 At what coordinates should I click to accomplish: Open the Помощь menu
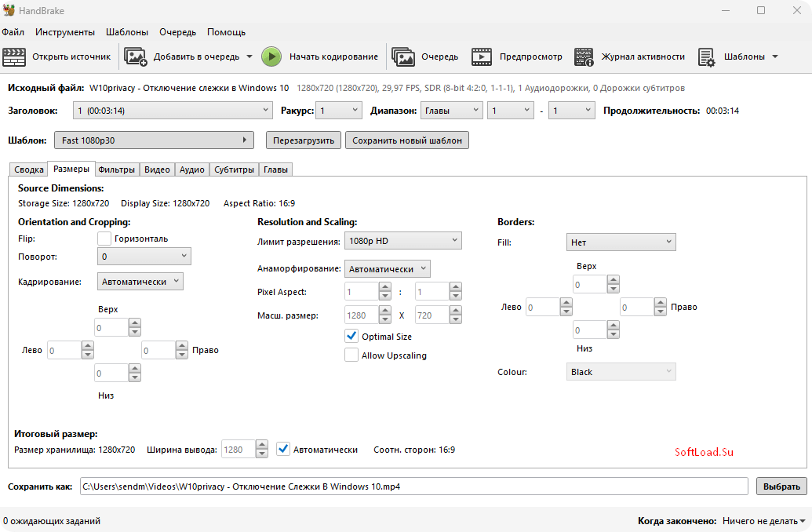coord(226,32)
